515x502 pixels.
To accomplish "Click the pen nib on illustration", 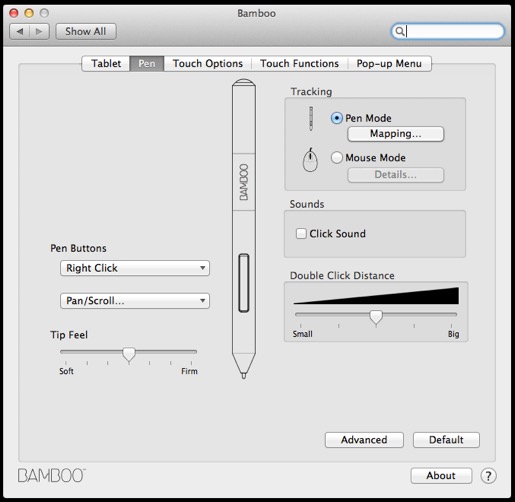I will point(244,375).
